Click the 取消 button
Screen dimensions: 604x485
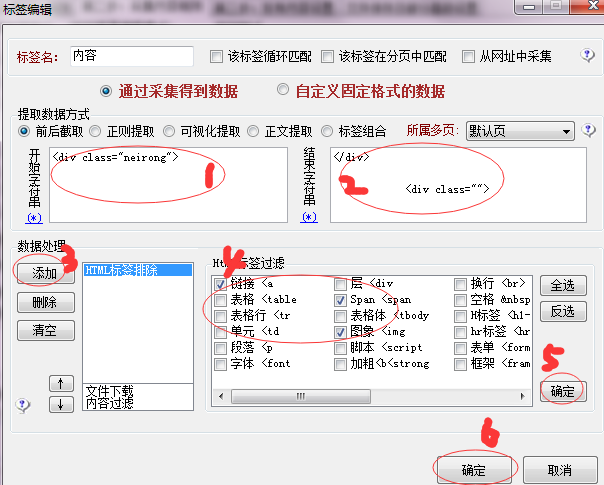(560, 470)
